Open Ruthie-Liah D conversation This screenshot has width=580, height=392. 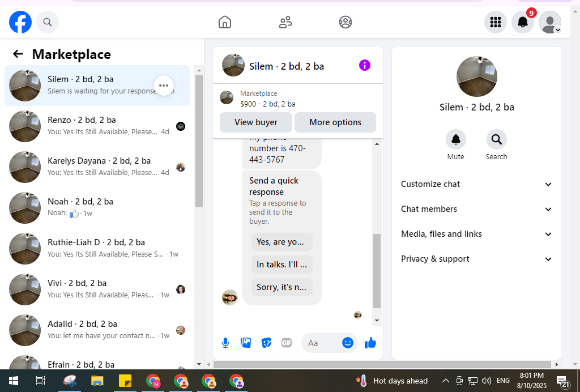[97, 249]
